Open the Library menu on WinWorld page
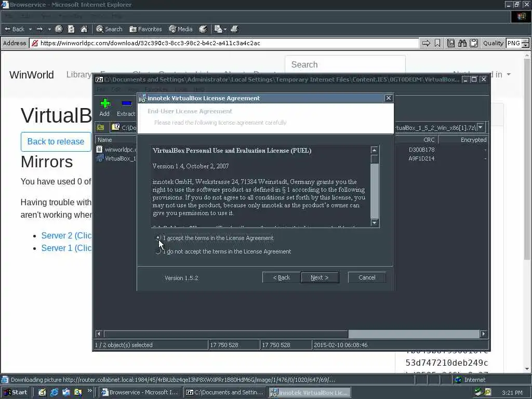The height and width of the screenshot is (399, 532). tap(78, 75)
